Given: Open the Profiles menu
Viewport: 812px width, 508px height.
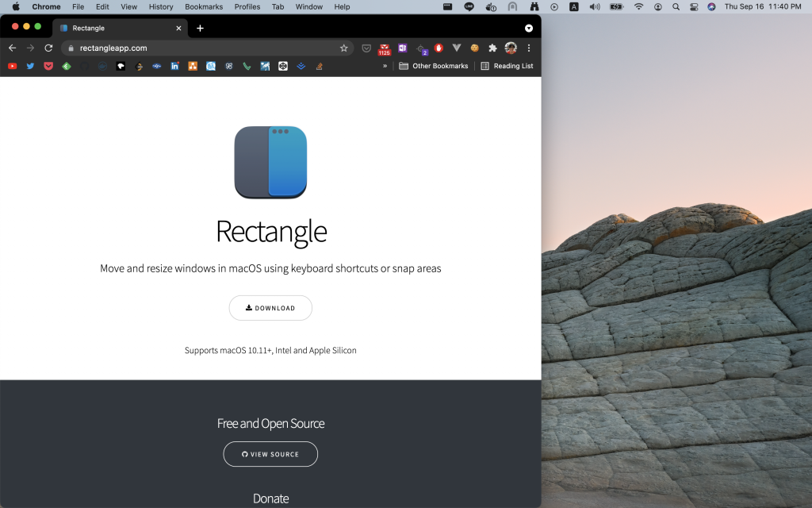Looking at the screenshot, I should tap(247, 6).
